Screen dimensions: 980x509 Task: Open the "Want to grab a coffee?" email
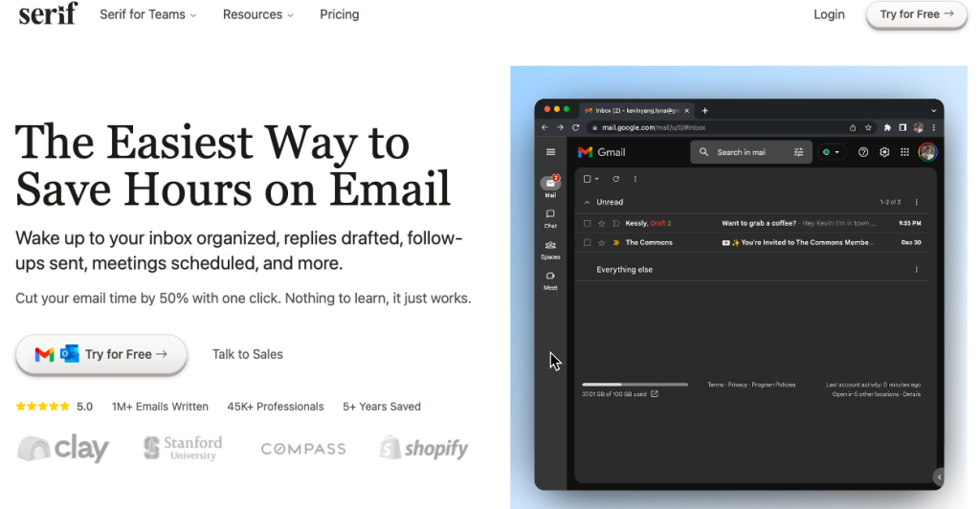point(759,223)
